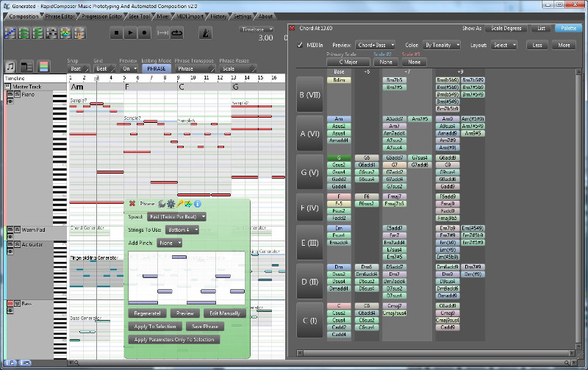This screenshot has width=588, height=370.
Task: Mute the Ac Guitar track
Action: coord(10,244)
